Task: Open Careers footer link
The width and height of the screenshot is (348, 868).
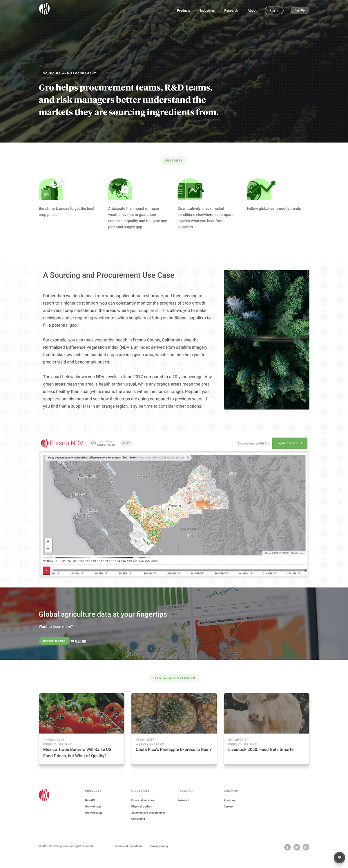Action: pyautogui.click(x=229, y=806)
